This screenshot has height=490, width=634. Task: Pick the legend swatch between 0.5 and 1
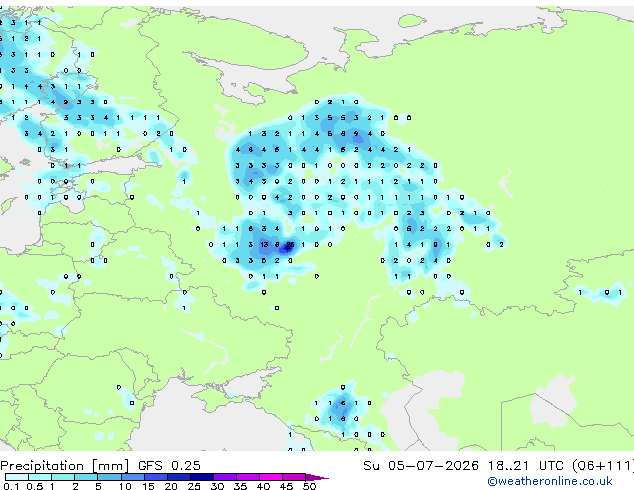coord(40,477)
